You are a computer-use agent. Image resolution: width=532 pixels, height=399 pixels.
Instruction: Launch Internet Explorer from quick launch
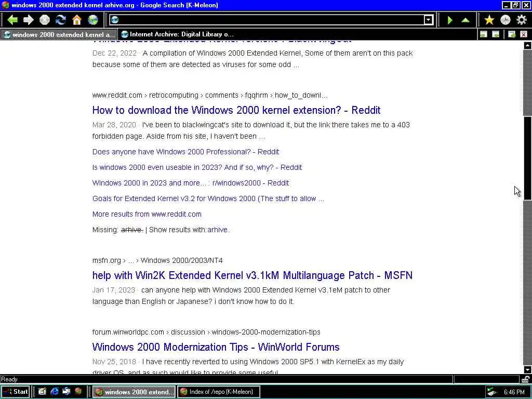click(54, 392)
